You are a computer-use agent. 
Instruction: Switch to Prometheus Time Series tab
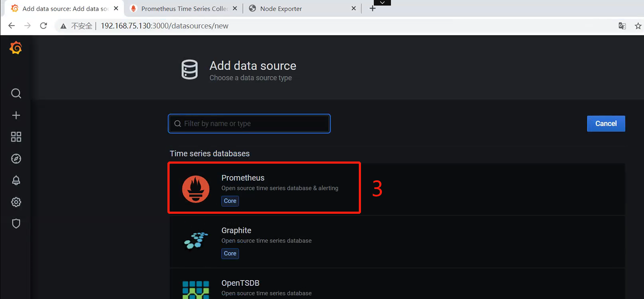point(184,9)
